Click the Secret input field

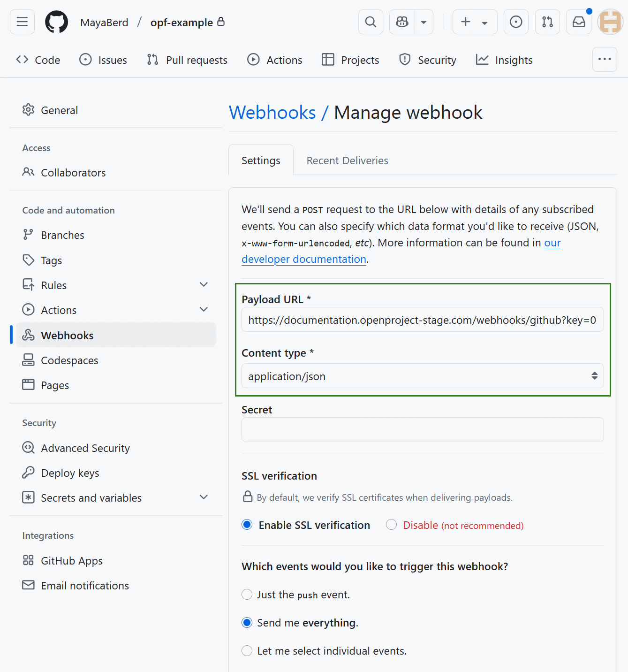tap(422, 429)
